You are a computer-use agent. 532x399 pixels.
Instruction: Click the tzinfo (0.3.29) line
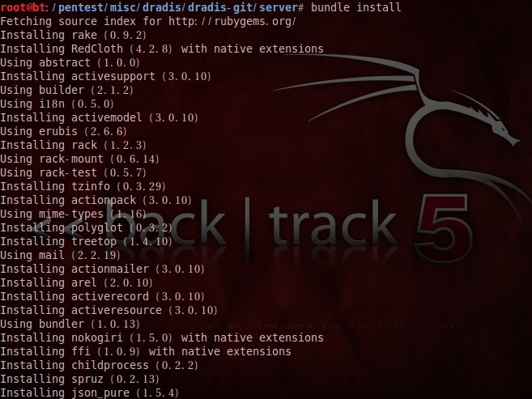[x=83, y=186]
